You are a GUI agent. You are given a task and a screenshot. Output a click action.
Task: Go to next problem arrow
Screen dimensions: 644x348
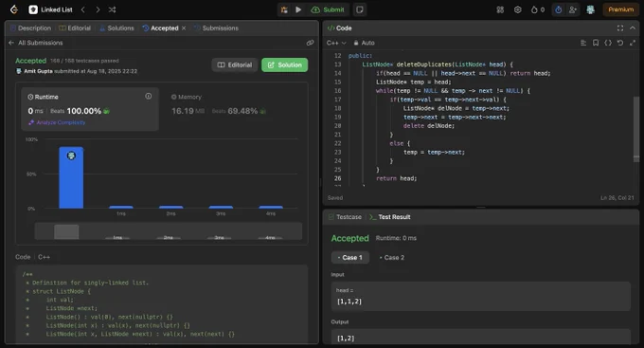pos(98,9)
